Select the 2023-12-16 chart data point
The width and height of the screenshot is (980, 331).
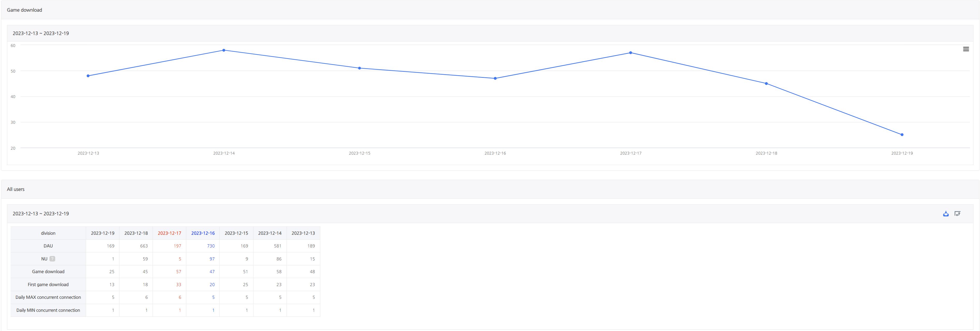point(495,78)
